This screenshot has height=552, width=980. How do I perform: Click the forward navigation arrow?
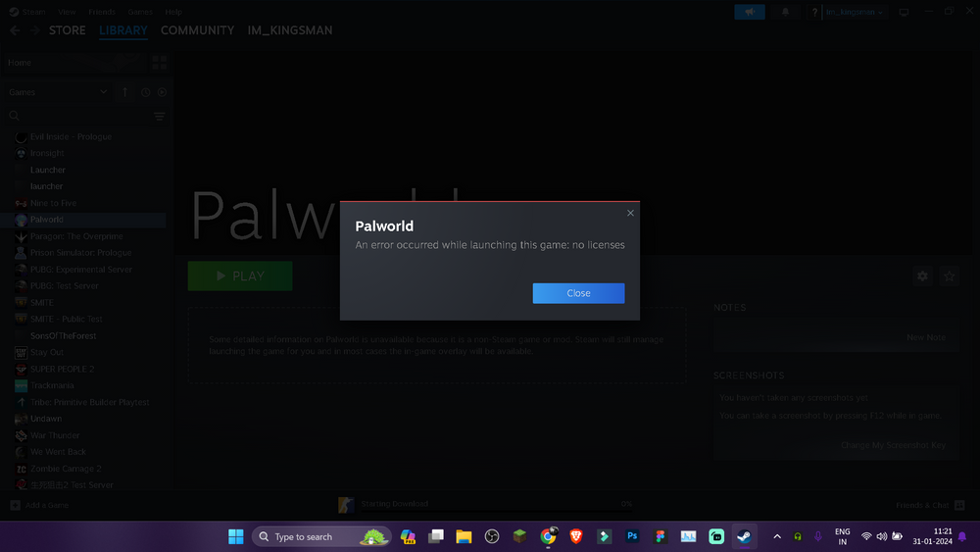click(34, 30)
